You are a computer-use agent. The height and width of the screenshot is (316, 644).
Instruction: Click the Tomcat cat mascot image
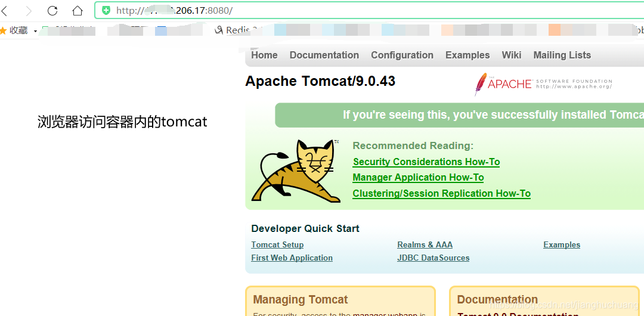(296, 171)
